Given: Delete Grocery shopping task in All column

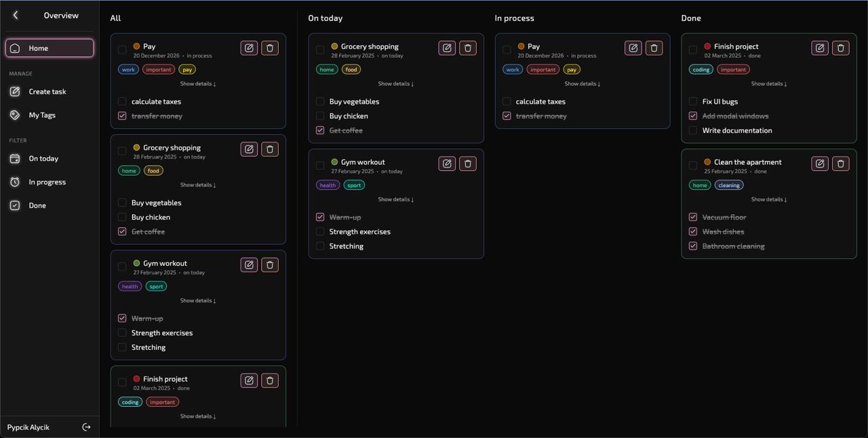Looking at the screenshot, I should [270, 149].
